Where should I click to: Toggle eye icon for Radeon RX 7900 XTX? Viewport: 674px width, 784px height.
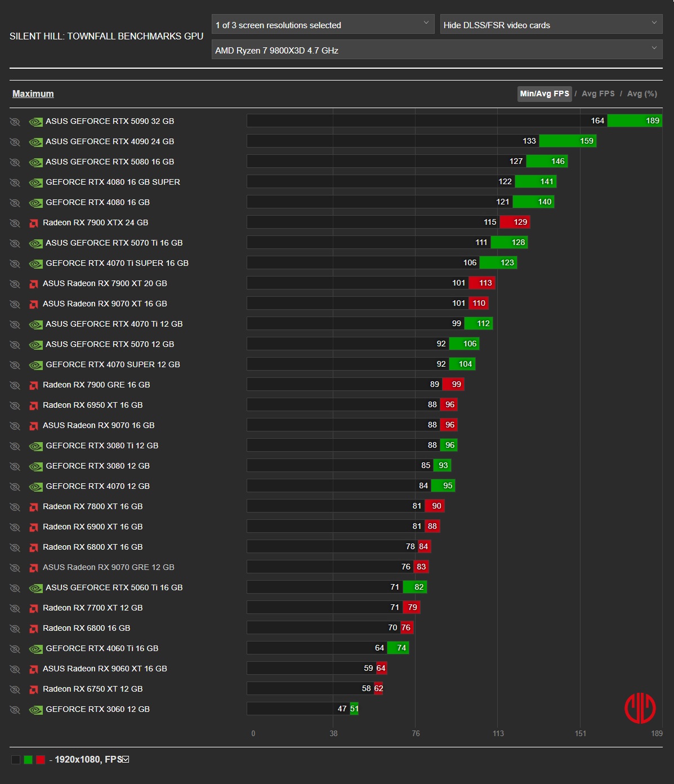point(15,223)
